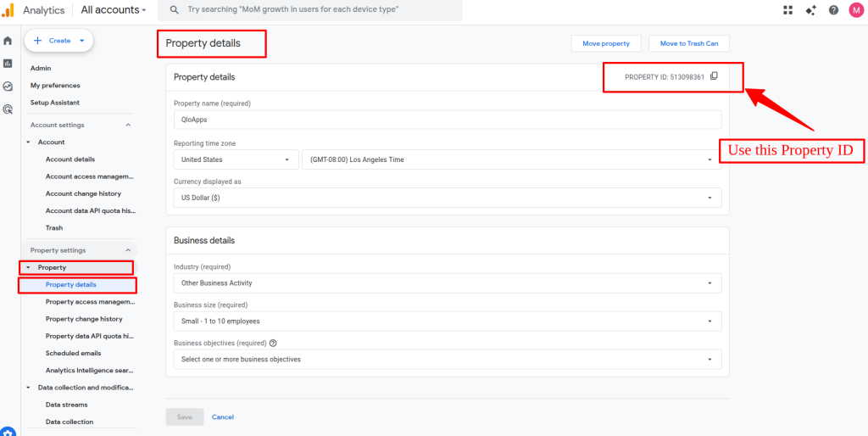Open Reports icon in left rail
This screenshot has width=868, height=436.
(x=8, y=64)
